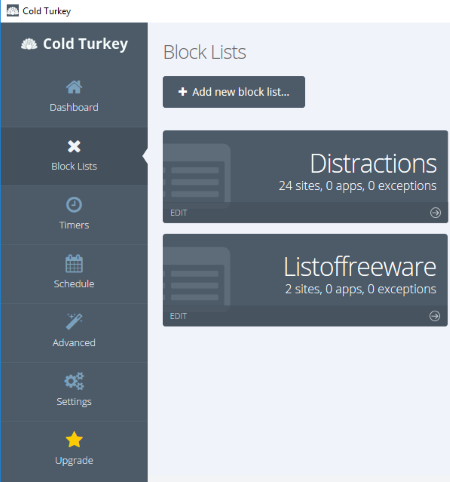450x482 pixels.
Task: Go to the Dashboard section label
Action: click(x=74, y=107)
